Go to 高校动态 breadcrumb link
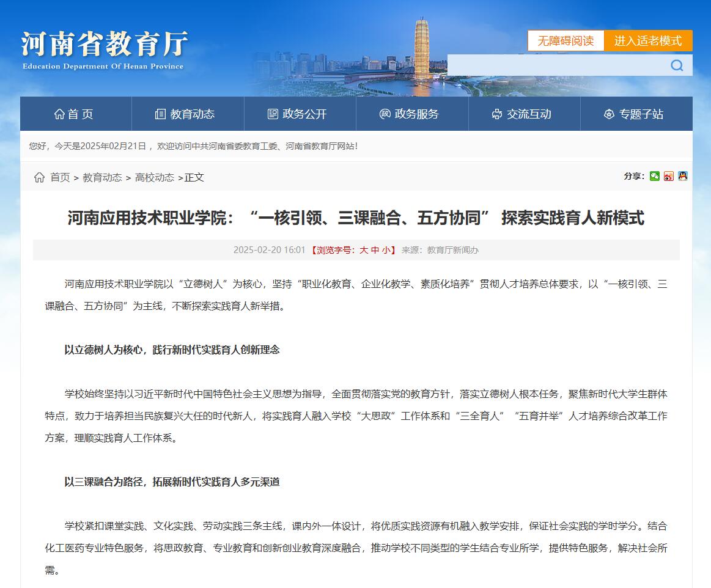The image size is (711, 588). tap(154, 177)
